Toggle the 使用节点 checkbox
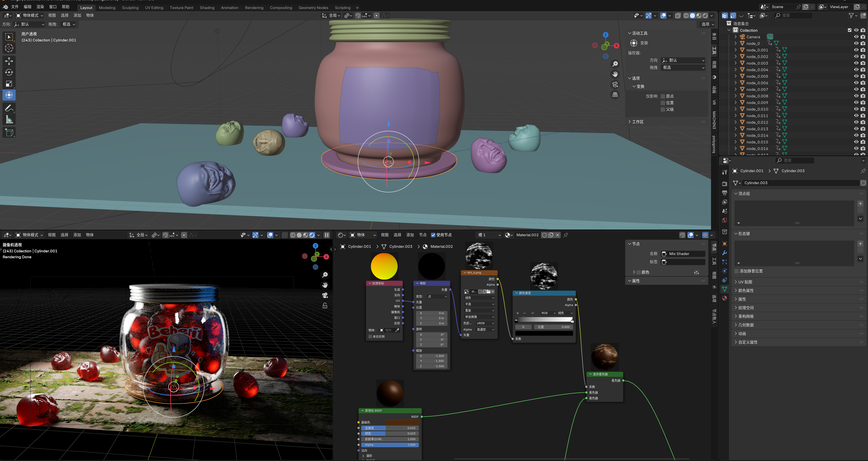 pyautogui.click(x=433, y=235)
